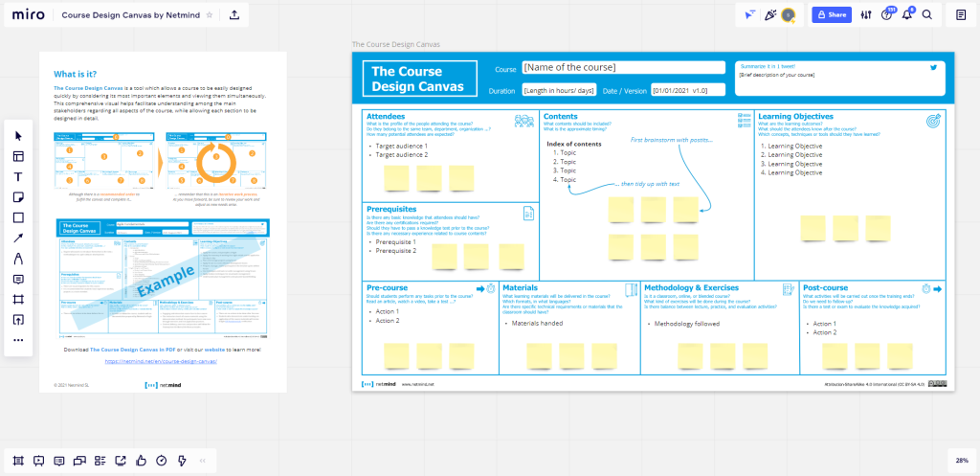Open the miro main menu logo
The image size is (980, 476).
[x=28, y=15]
